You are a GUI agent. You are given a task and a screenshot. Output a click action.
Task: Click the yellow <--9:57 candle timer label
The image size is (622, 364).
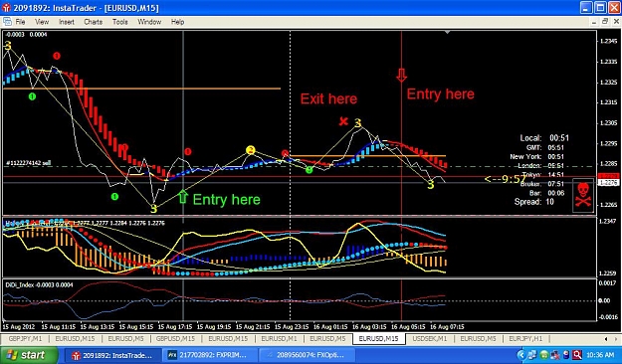point(505,179)
